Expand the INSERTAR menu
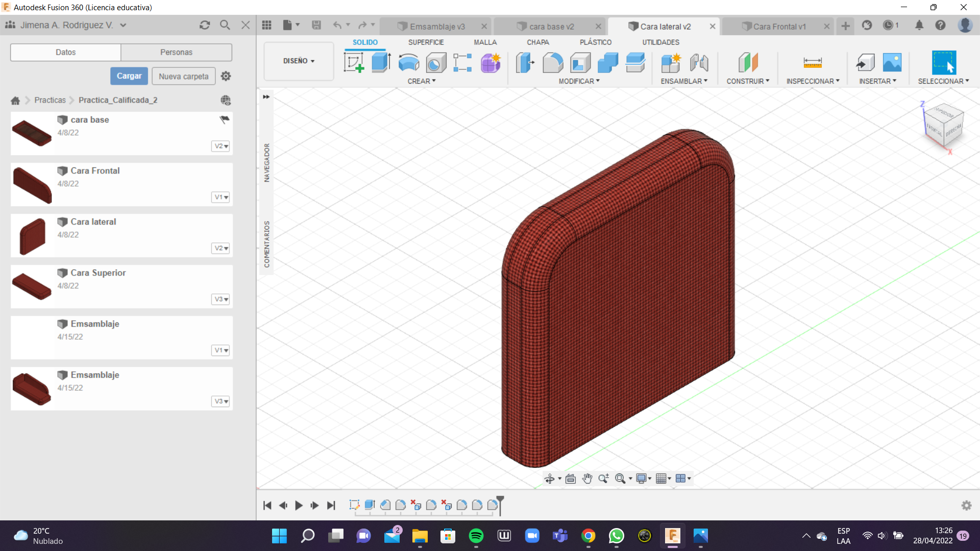 pyautogui.click(x=877, y=81)
